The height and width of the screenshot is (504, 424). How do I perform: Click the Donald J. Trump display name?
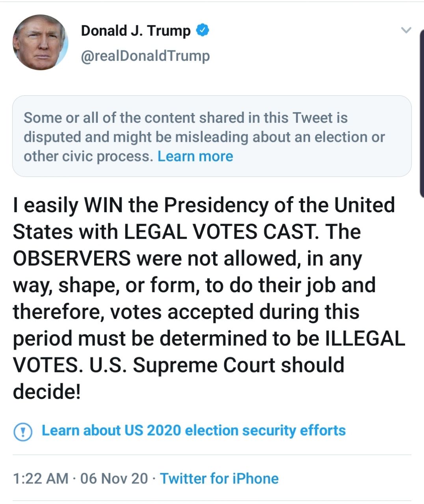click(x=136, y=31)
